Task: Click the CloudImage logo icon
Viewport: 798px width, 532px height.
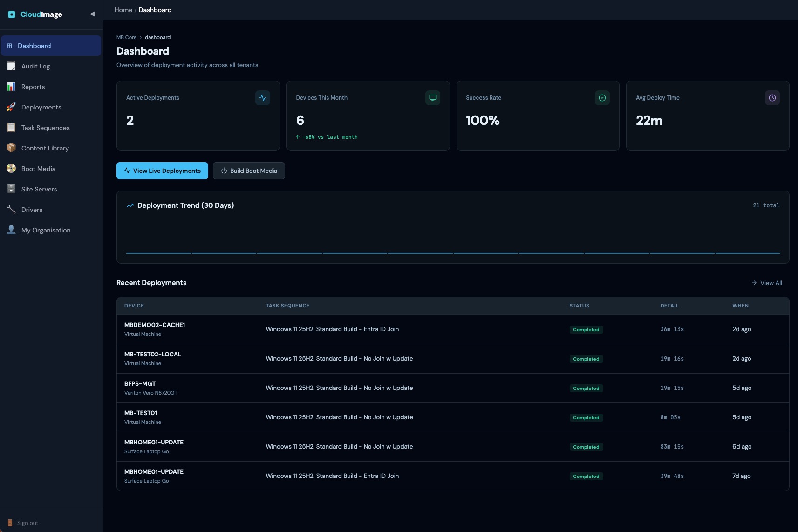Action: [12, 14]
